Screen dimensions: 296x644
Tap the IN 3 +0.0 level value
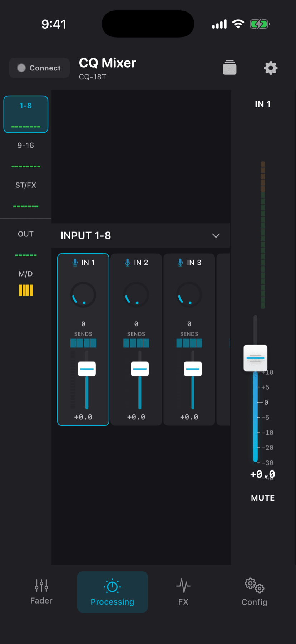(189, 417)
